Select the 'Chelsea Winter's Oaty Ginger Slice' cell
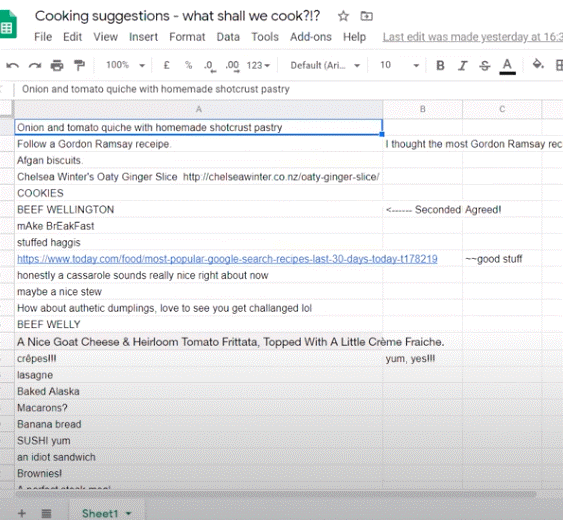The image size is (563, 520). [x=199, y=177]
